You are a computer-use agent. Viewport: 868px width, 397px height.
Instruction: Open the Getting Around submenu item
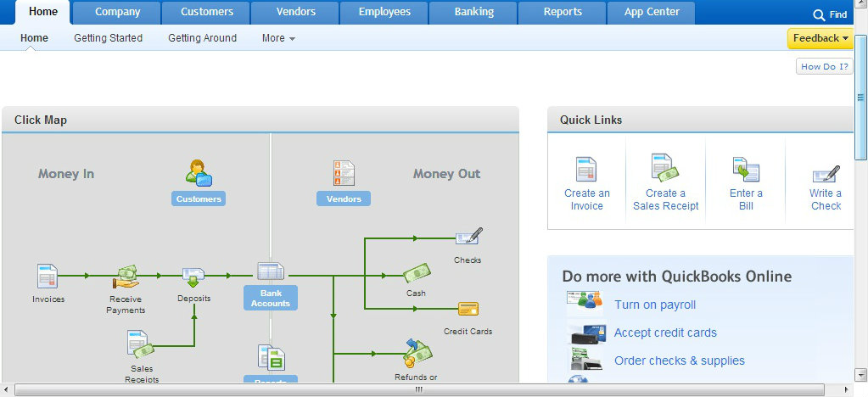[x=203, y=38]
